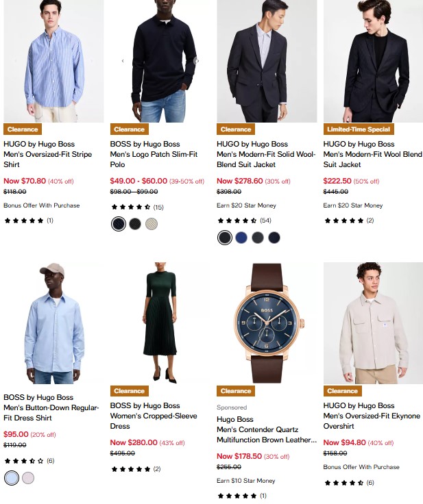Open star rating of Cropped-Sleeve Dress
Image resolution: width=423 pixels, height=504 pixels.
(x=135, y=469)
